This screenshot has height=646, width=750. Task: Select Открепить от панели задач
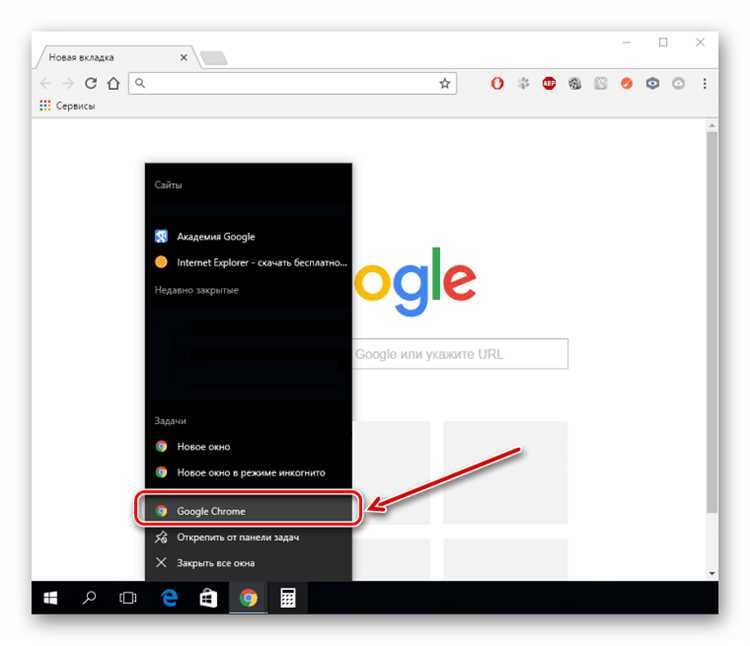(x=249, y=537)
